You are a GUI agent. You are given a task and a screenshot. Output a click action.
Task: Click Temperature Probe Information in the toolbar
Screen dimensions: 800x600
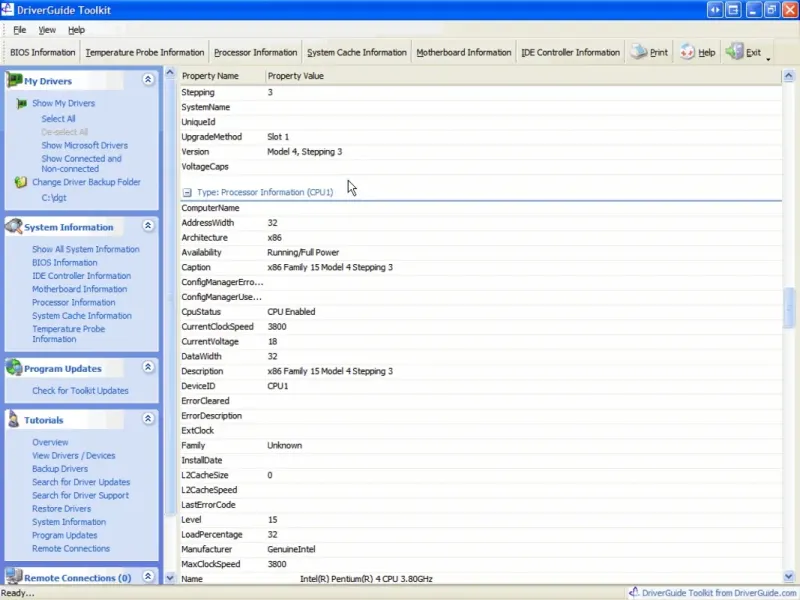click(x=144, y=52)
